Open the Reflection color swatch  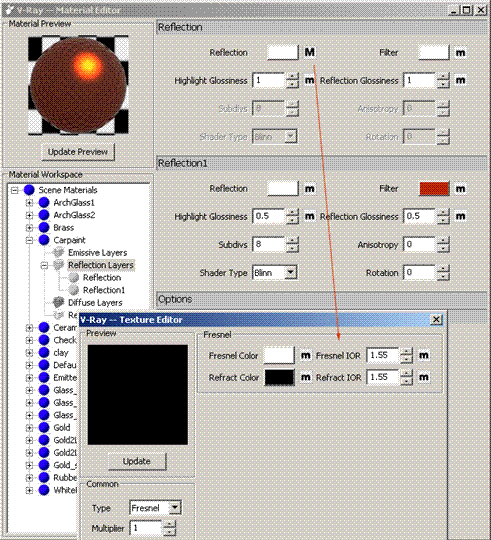[282, 52]
